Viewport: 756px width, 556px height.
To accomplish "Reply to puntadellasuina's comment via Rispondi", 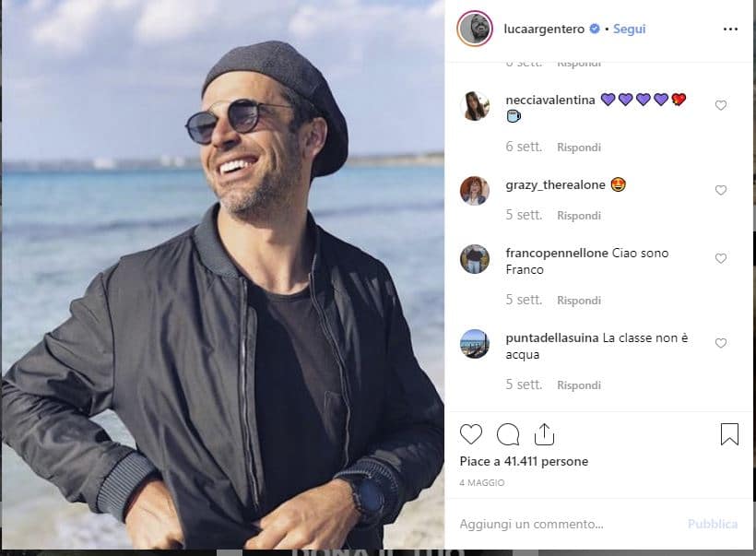I will click(579, 385).
